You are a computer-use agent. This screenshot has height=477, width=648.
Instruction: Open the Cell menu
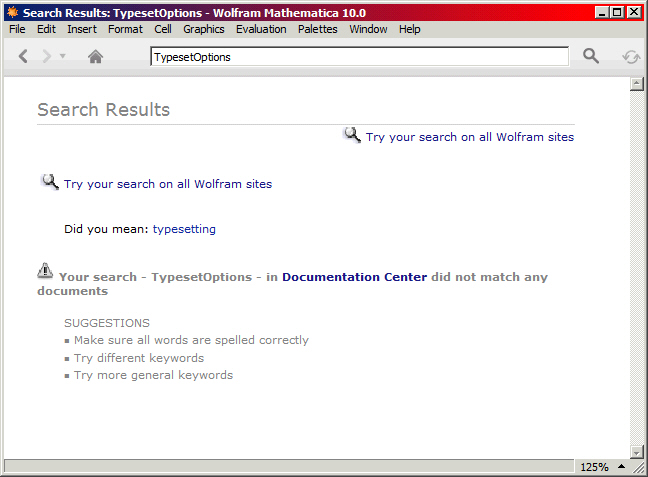[x=163, y=29]
